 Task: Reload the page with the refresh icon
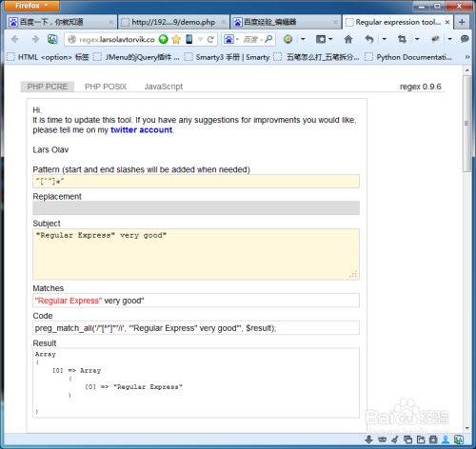210,39
